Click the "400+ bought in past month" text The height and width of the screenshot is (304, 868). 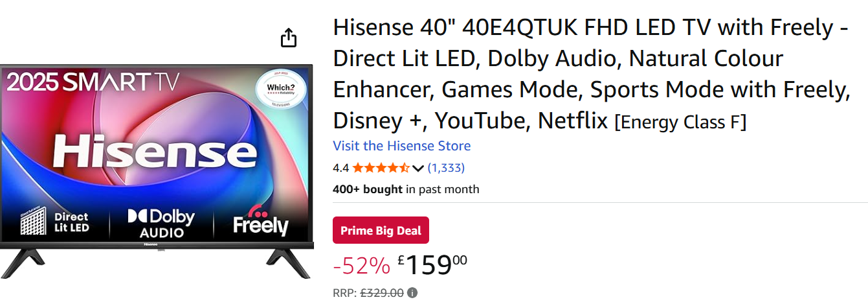coord(406,189)
